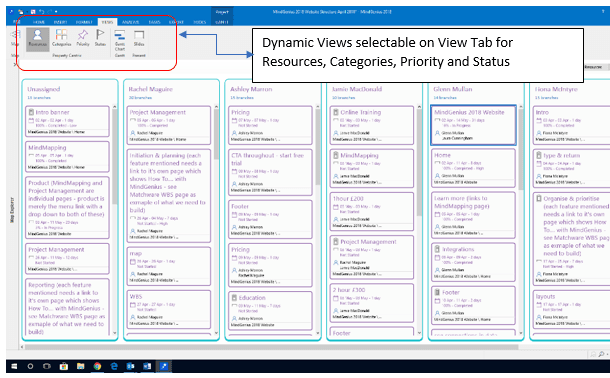Viewport: 610px width, 378px height.
Task: Open the Windows Start menu
Action: [14, 366]
